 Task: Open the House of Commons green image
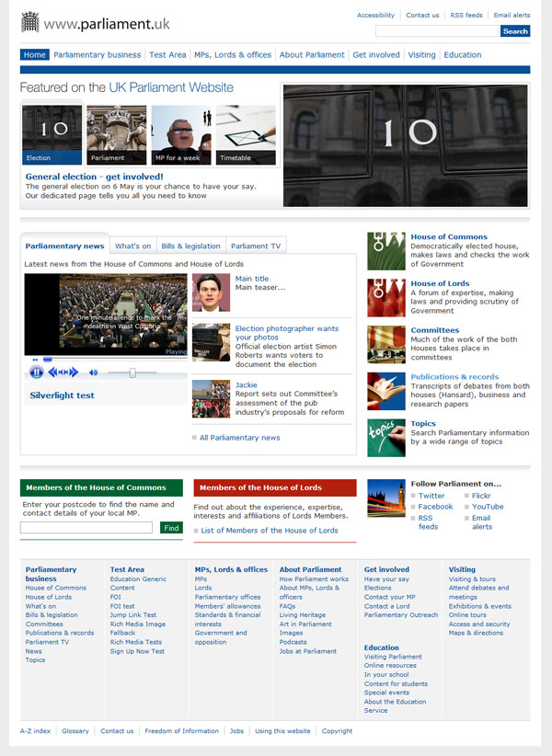point(386,251)
